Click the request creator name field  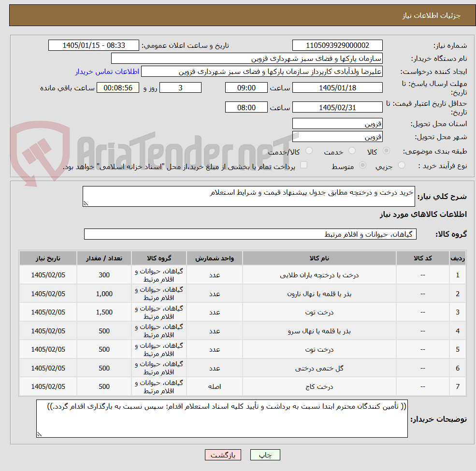coord(261,71)
